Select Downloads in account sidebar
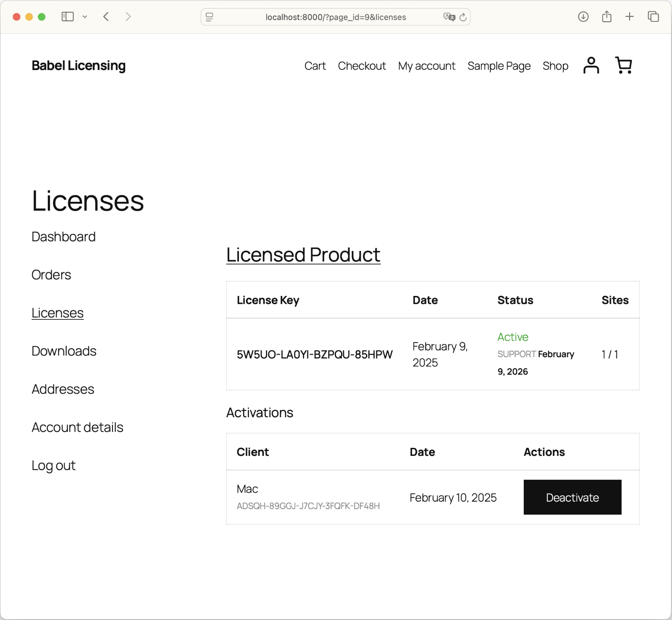The width and height of the screenshot is (672, 620). (x=64, y=351)
